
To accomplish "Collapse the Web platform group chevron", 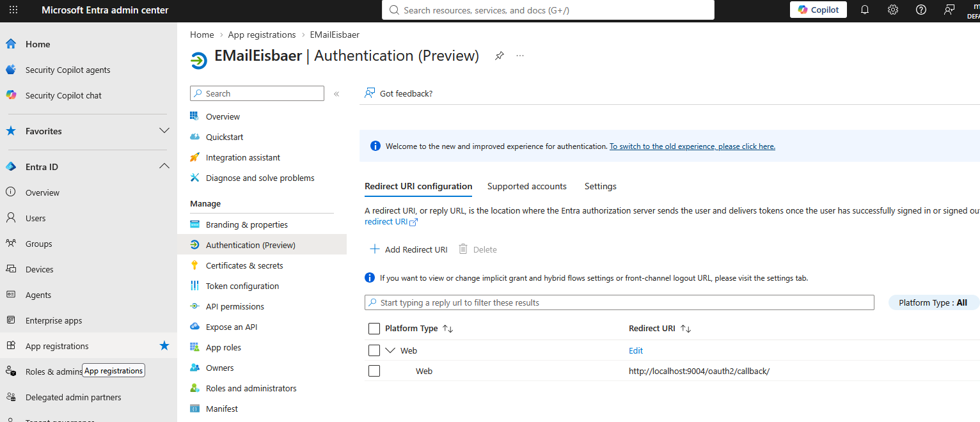I will click(391, 350).
